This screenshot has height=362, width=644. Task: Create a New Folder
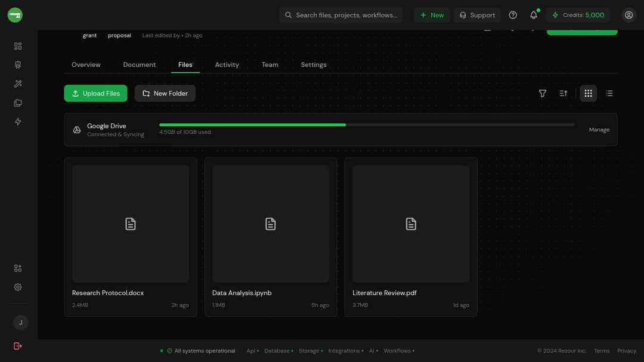pyautogui.click(x=165, y=93)
